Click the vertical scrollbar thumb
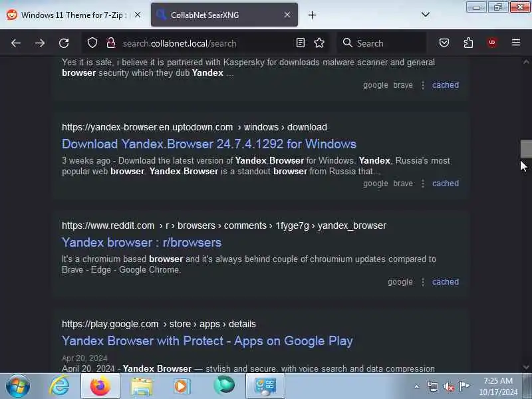Image resolution: width=532 pixels, height=399 pixels. coord(526,148)
